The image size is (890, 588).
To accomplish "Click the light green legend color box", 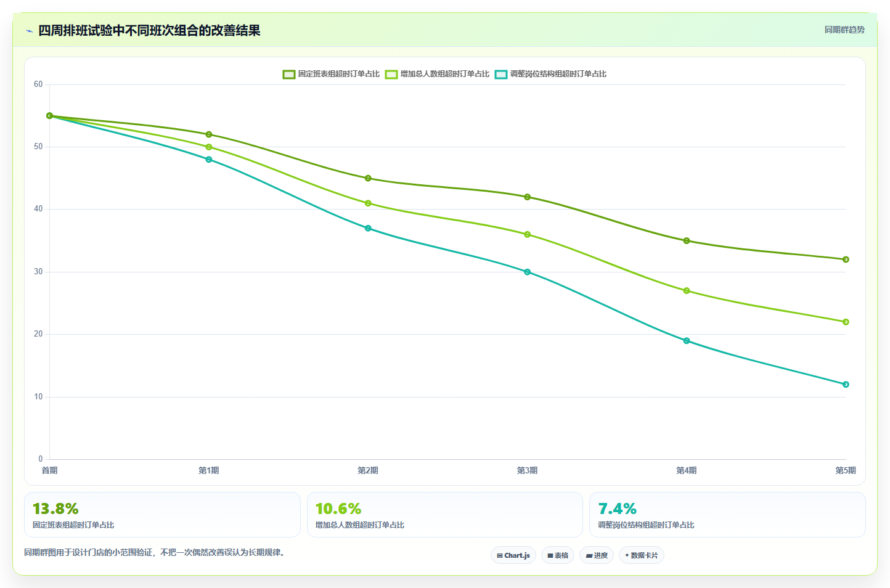I will coord(391,74).
